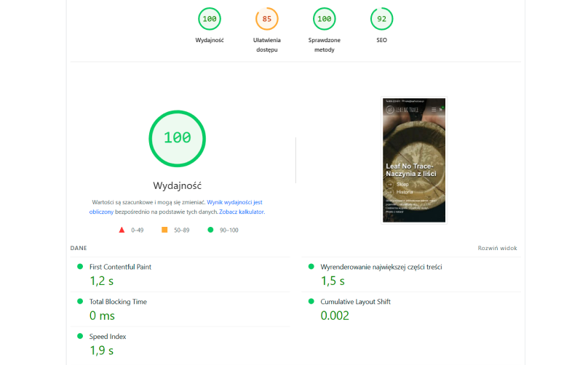This screenshot has width=588, height=365.
Task: Jump to Wydajność via small top gauge
Action: [x=210, y=20]
